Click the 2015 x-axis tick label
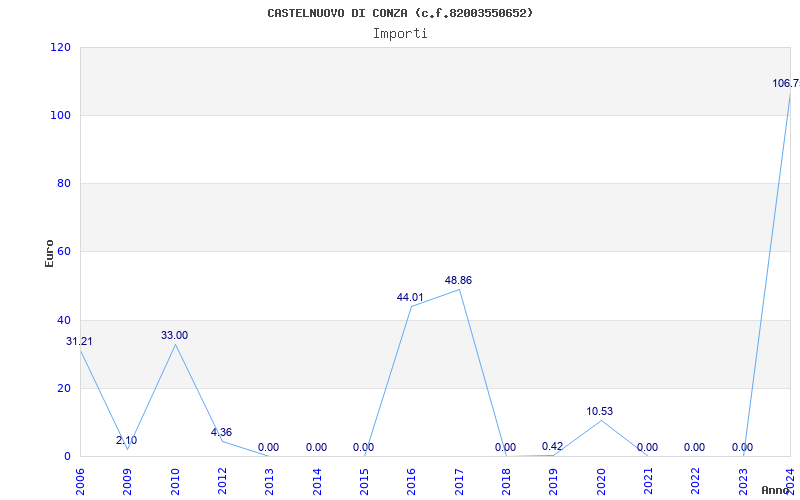The height and width of the screenshot is (500, 800). tap(364, 482)
